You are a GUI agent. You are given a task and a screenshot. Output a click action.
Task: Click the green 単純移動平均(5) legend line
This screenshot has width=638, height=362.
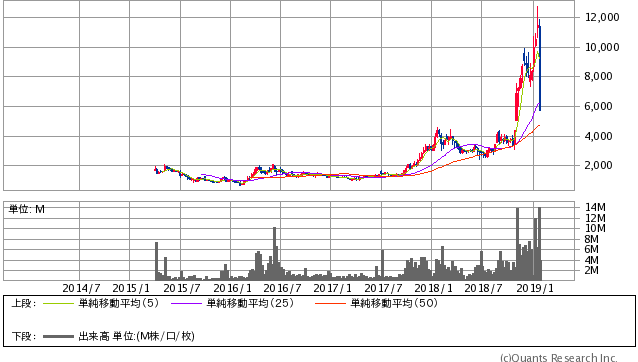(58, 303)
